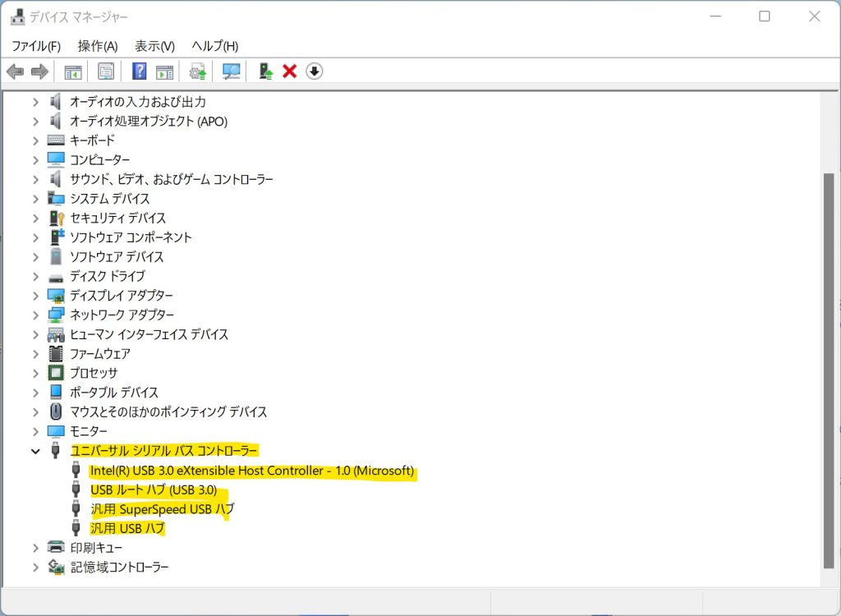841x616 pixels.
Task: Select the ディスク ドライブ category label
Action: (x=108, y=276)
